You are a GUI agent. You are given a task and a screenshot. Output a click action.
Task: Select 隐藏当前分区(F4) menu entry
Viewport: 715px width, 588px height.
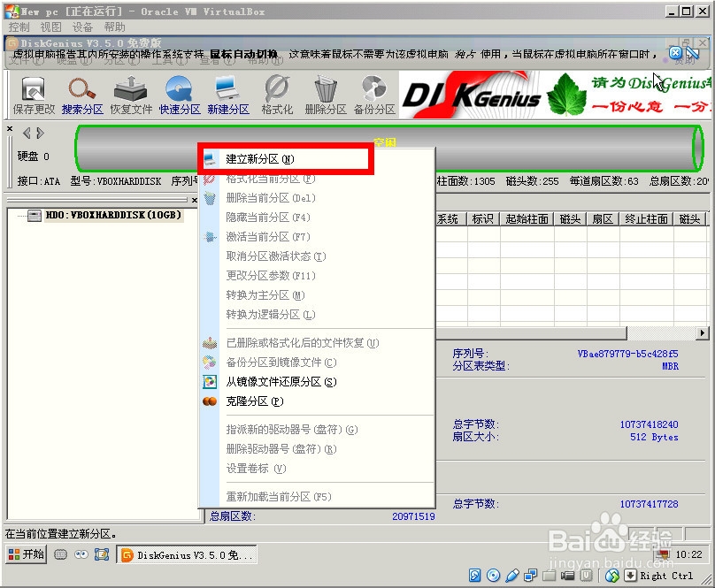[316, 218]
